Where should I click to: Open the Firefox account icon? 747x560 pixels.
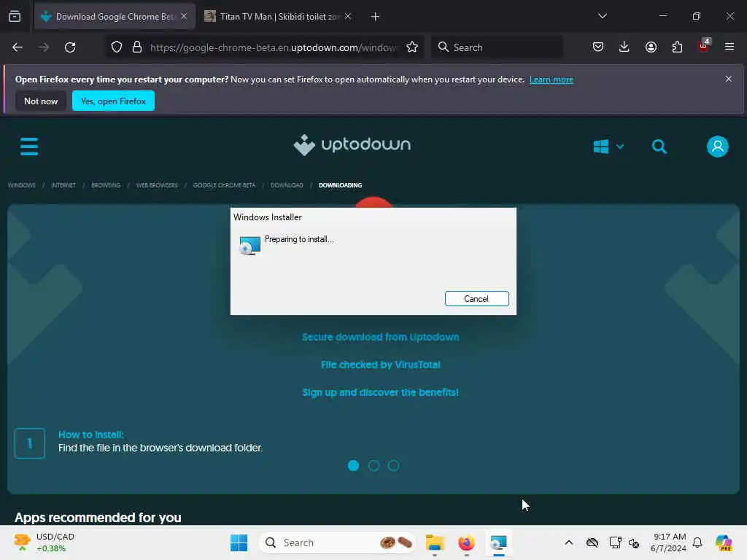click(651, 47)
